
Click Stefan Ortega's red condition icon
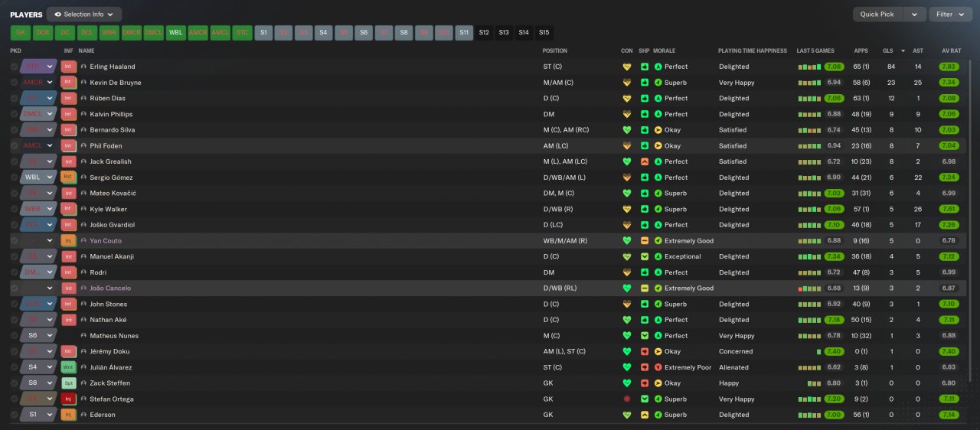click(627, 399)
